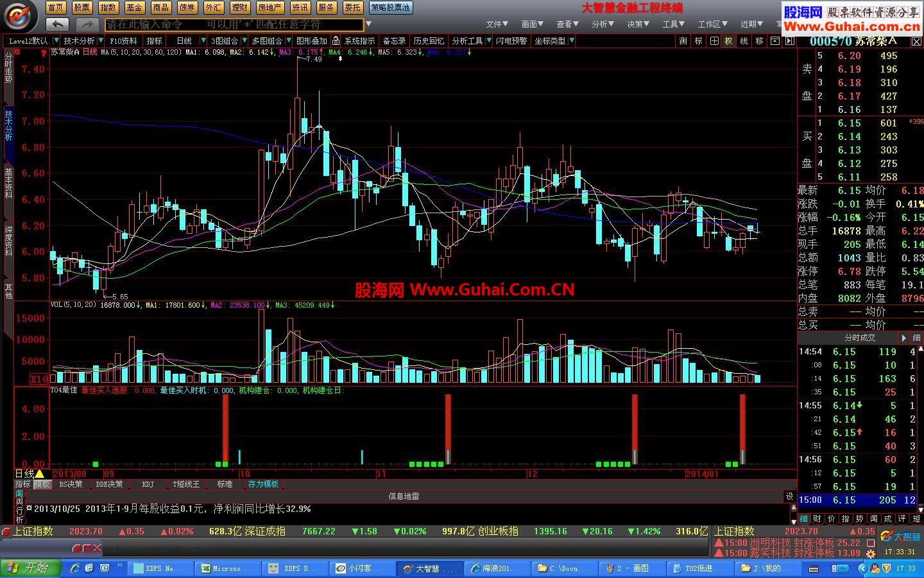Toggle the 标 chart marker button
Viewport: 924px width, 578px height.
699,40
